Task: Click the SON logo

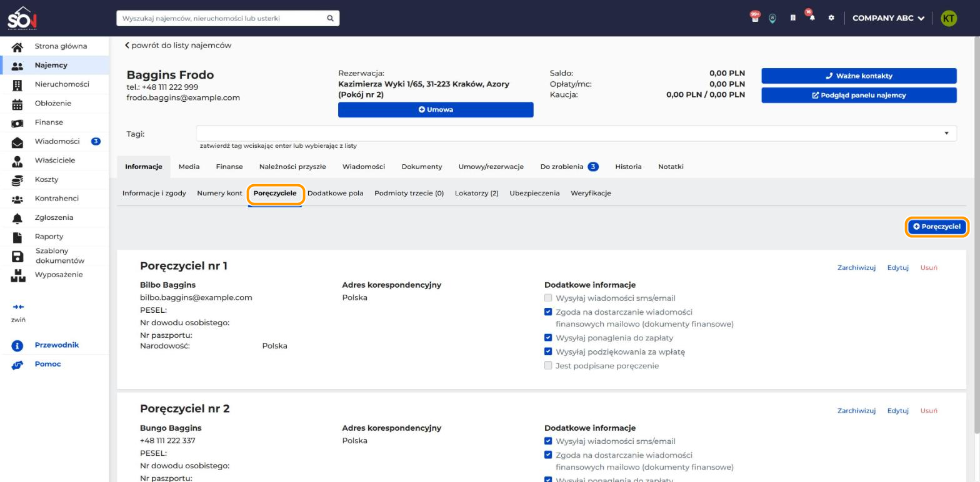Action: [22, 18]
